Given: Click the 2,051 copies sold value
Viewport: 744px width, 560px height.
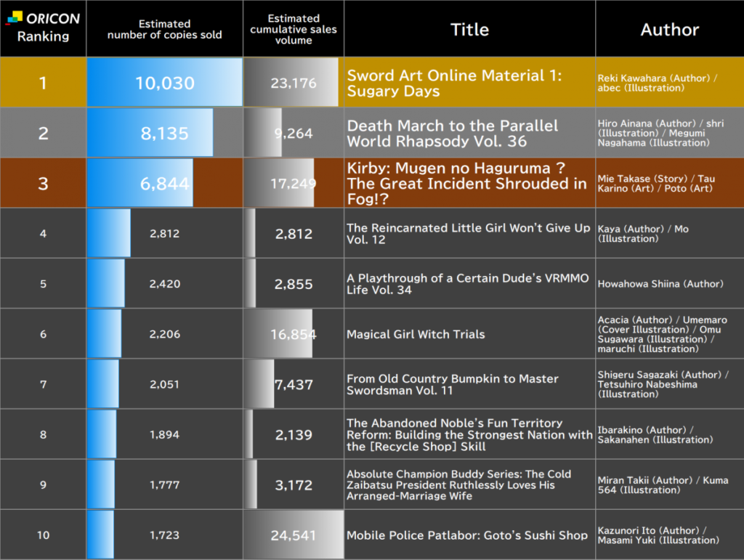Looking at the screenshot, I should (165, 384).
